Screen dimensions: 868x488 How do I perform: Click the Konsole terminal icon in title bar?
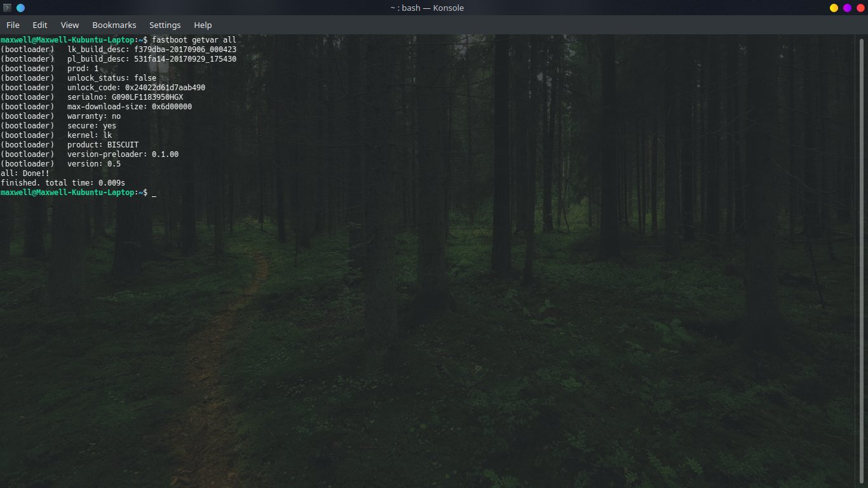(7, 8)
